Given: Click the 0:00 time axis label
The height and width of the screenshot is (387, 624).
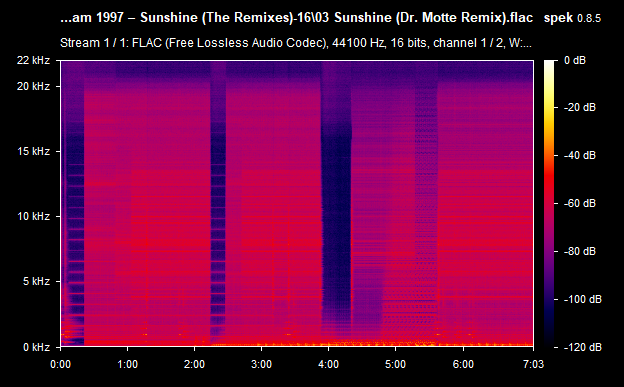Looking at the screenshot, I should pyautogui.click(x=60, y=364).
